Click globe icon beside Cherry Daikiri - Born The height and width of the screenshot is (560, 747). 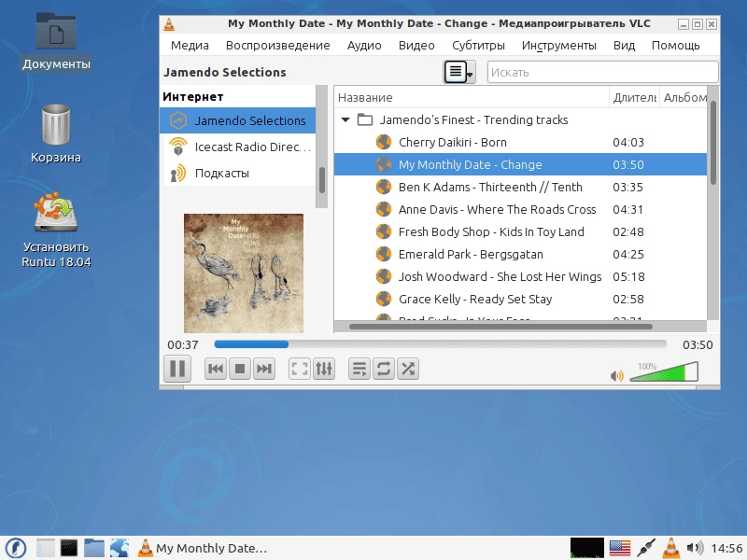click(x=384, y=142)
